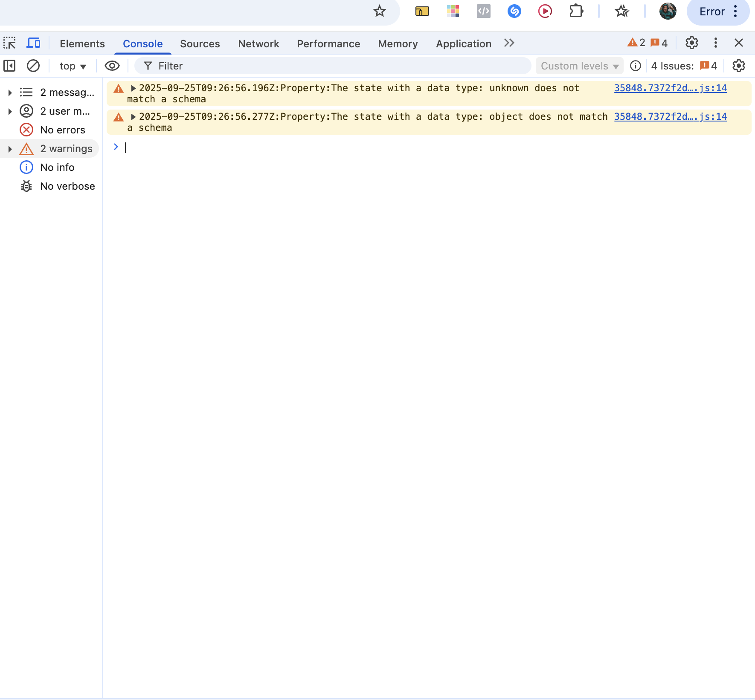Bookmark this page with the star icon
Screen dimensions: 755x700
point(379,11)
